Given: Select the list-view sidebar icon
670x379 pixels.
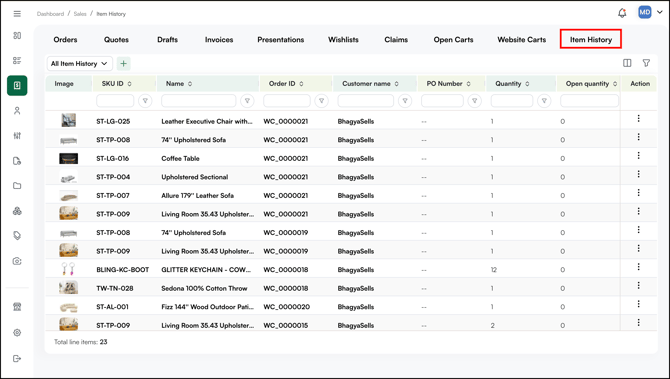Looking at the screenshot, I should click(17, 60).
